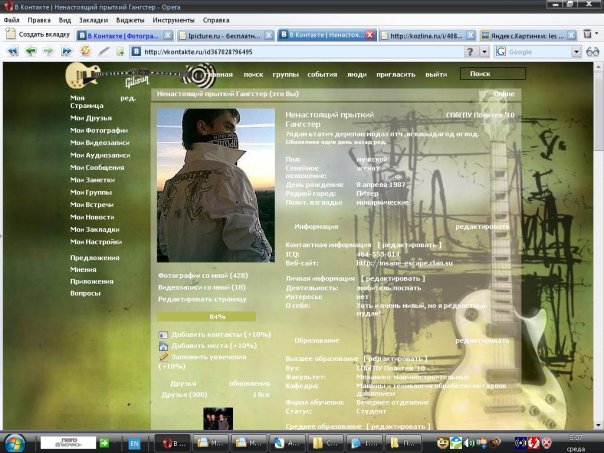Open the Справка menu
604x453 pixels.
(x=216, y=20)
